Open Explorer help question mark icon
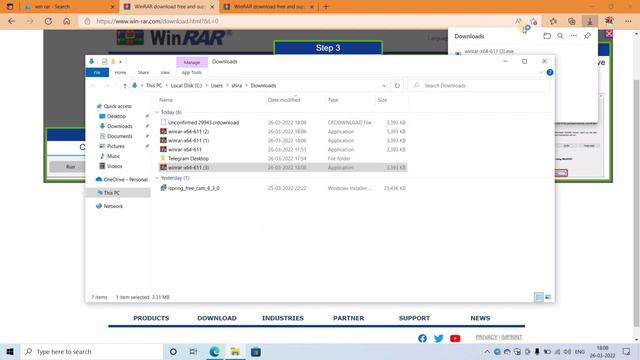Screen dimensions: 640x360 coord(550,72)
